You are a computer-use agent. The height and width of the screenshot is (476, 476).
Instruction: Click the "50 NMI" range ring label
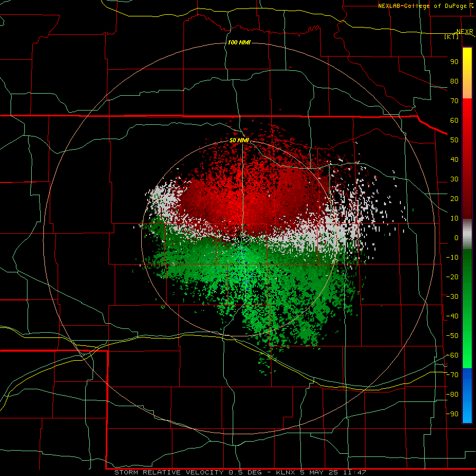pos(239,140)
